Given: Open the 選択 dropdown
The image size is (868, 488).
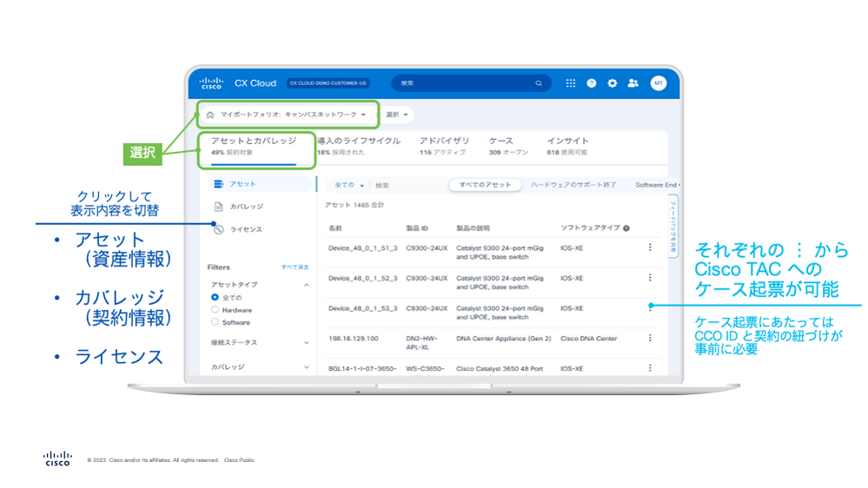Looking at the screenshot, I should point(397,115).
